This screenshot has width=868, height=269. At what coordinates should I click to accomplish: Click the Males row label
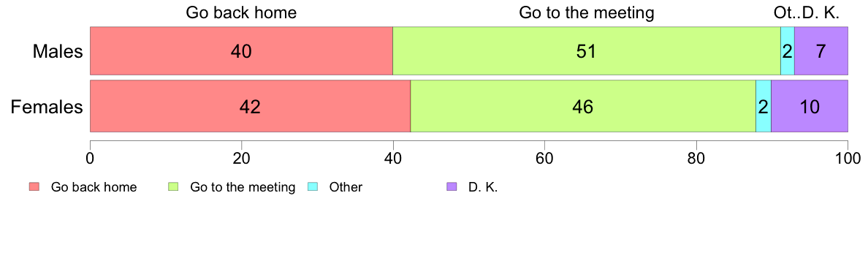pos(58,51)
